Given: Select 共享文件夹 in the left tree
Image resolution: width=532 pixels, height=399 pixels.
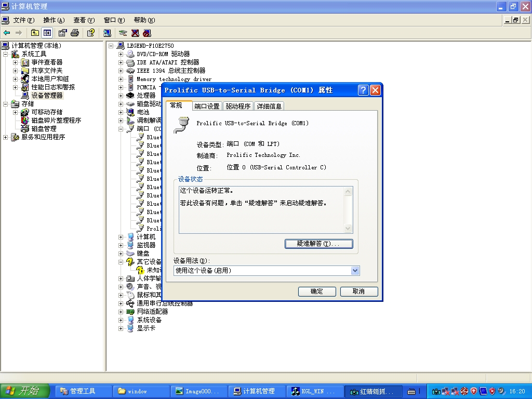Looking at the screenshot, I should tap(47, 71).
